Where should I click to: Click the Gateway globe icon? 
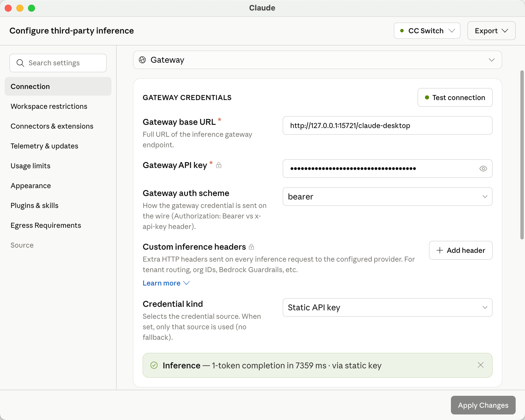coord(142,60)
